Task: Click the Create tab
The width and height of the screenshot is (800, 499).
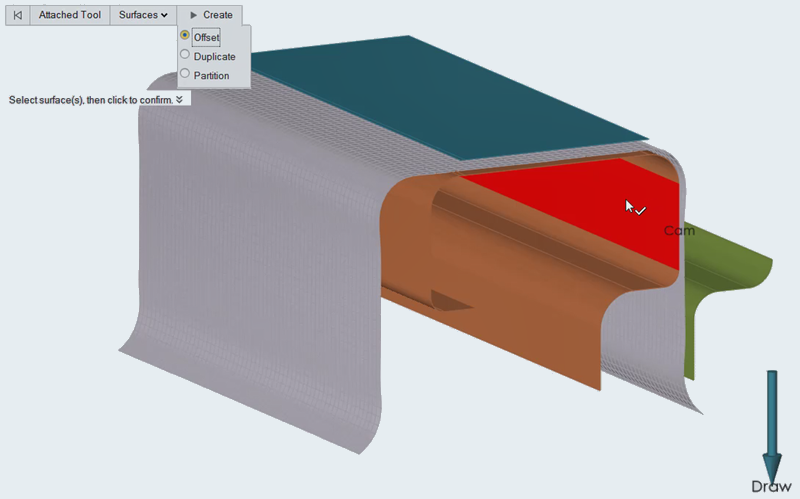Action: pos(211,15)
